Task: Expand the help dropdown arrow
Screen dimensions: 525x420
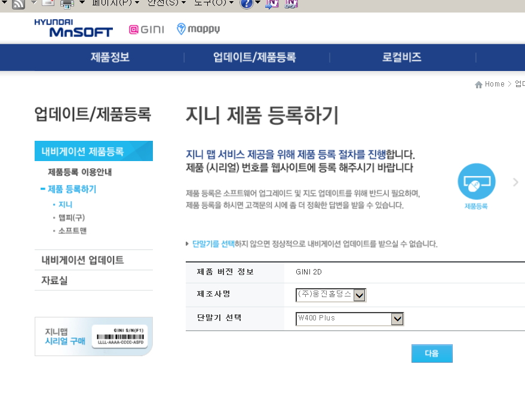Action: click(257, 2)
